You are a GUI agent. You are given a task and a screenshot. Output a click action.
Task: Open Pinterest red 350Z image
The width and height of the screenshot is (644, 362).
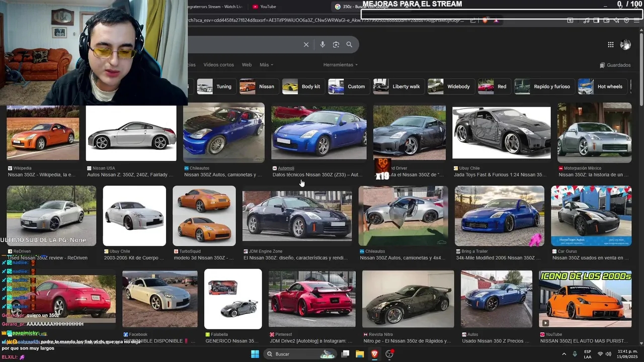[x=312, y=299]
